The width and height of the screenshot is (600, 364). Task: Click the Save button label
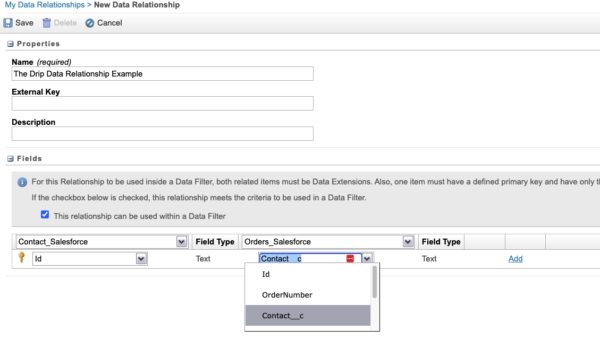pos(24,23)
